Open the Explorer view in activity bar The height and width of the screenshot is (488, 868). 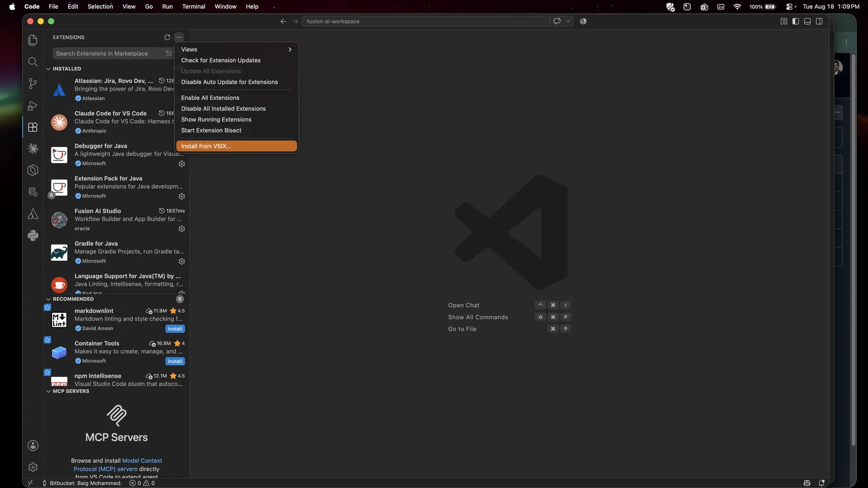pyautogui.click(x=33, y=40)
